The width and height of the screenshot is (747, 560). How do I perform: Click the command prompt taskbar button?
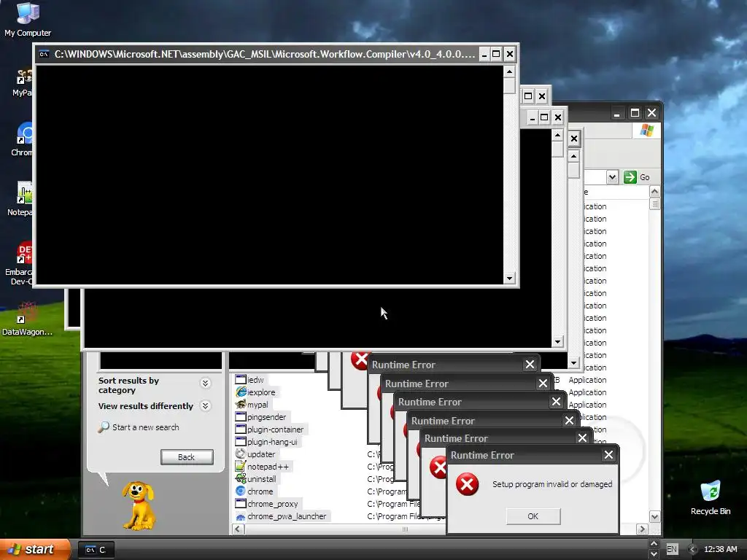click(96, 550)
